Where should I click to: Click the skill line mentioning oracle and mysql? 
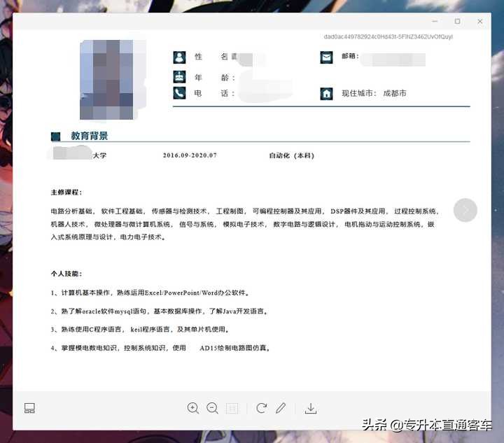[160, 311]
